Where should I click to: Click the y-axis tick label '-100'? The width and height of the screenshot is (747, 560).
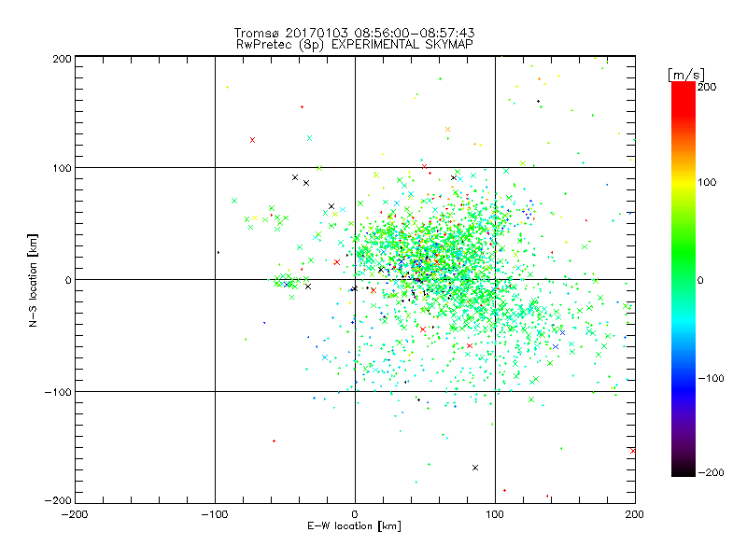pos(58,392)
